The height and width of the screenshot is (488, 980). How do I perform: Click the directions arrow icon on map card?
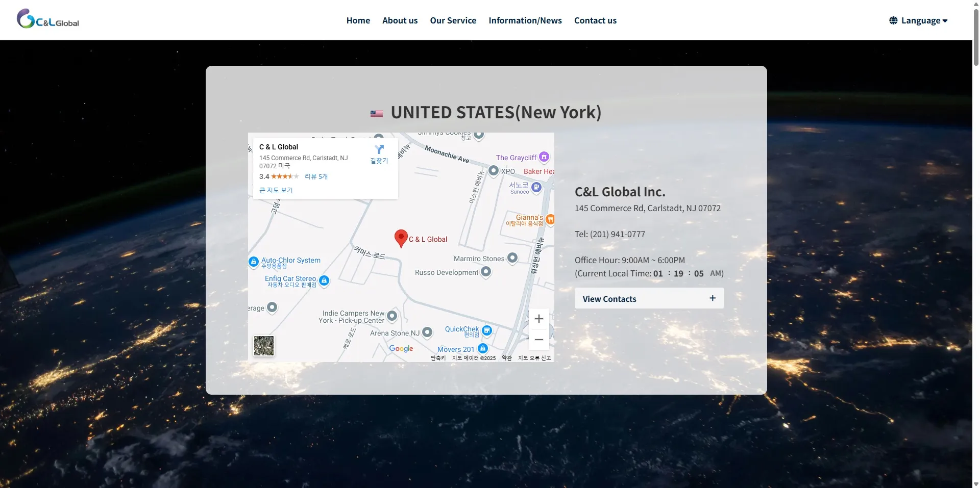(x=379, y=149)
